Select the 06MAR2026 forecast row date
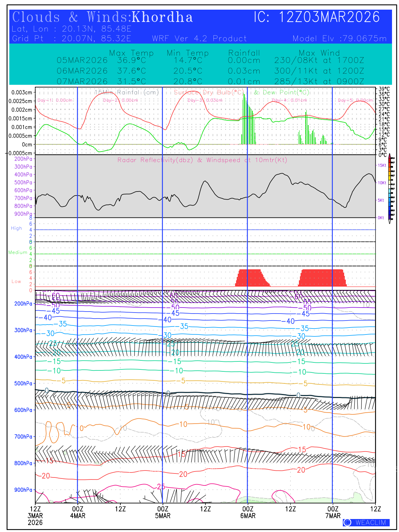Image resolution: width=399 pixels, height=532 pixels. (x=82, y=71)
